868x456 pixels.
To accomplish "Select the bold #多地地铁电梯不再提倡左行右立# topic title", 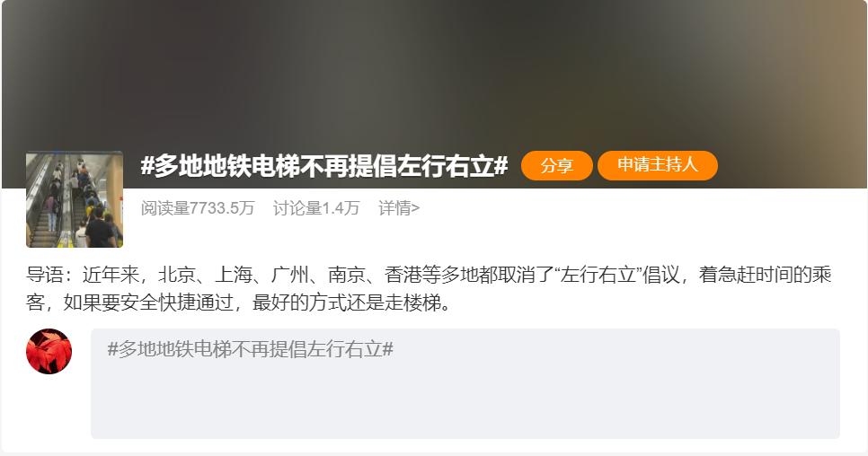I will (324, 165).
